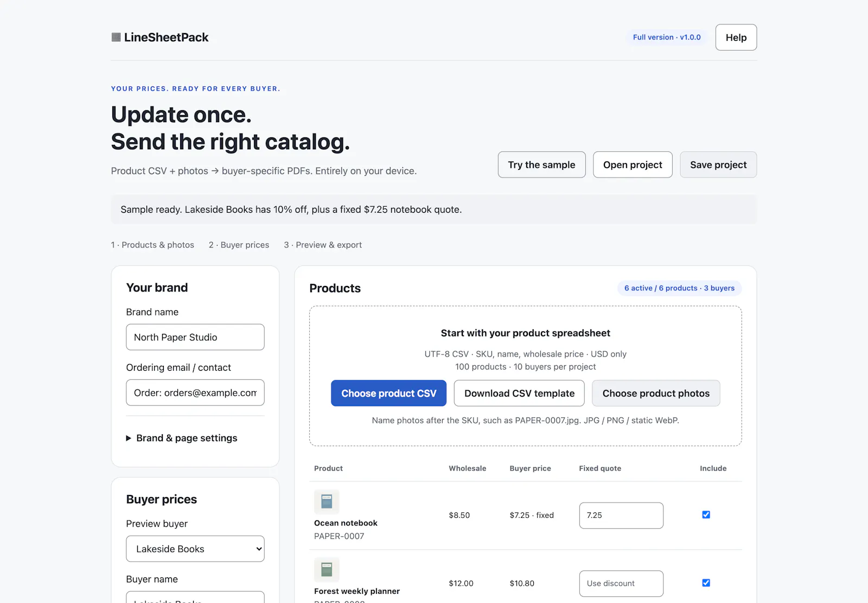Click the Product column header

[x=328, y=468]
